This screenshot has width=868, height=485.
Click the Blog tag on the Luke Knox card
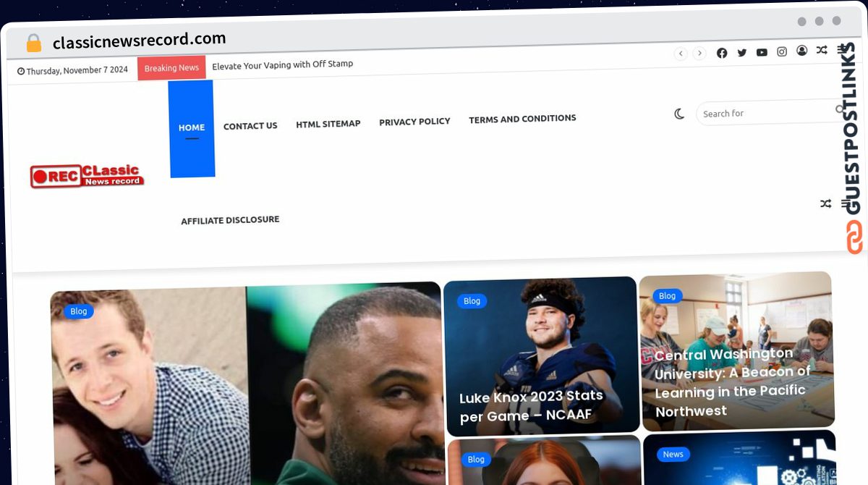472,301
